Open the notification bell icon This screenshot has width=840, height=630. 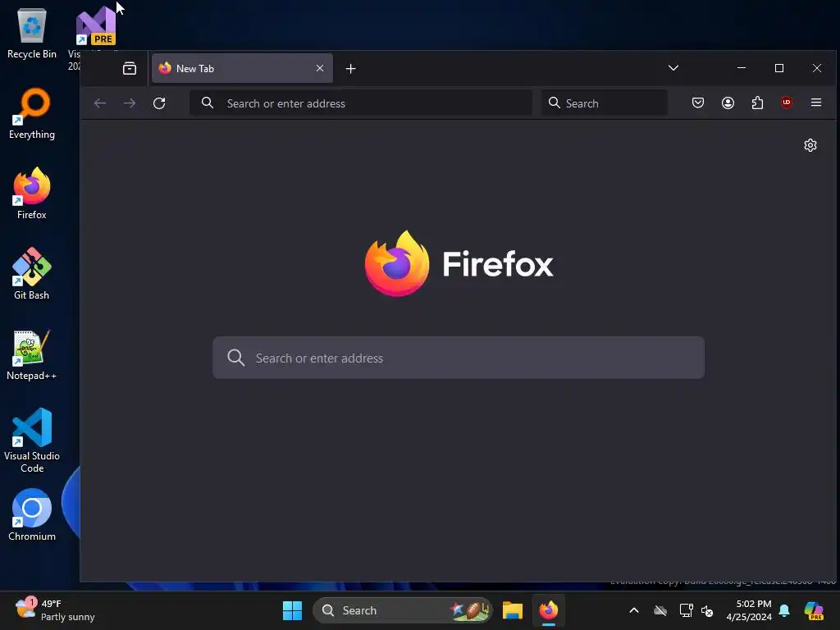tap(783, 610)
